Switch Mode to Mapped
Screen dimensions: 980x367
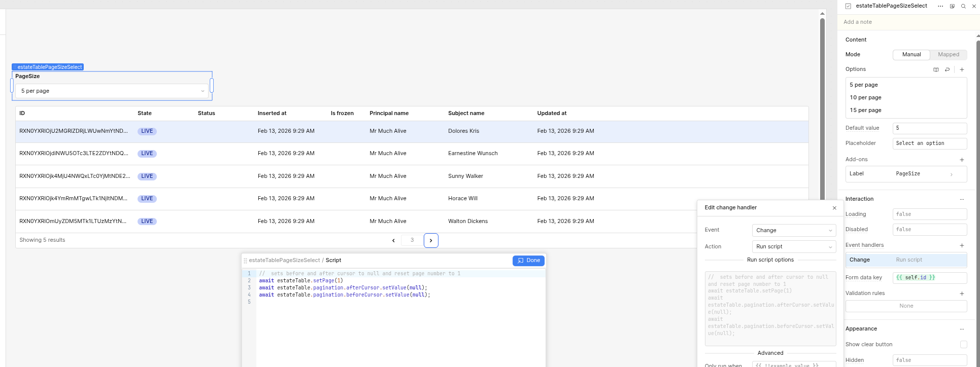coord(948,54)
